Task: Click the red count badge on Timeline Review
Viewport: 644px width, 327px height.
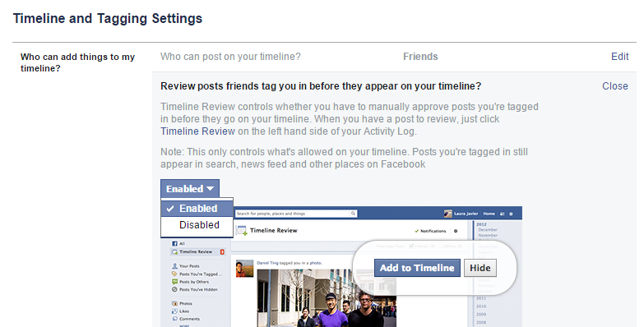Action: [222, 251]
